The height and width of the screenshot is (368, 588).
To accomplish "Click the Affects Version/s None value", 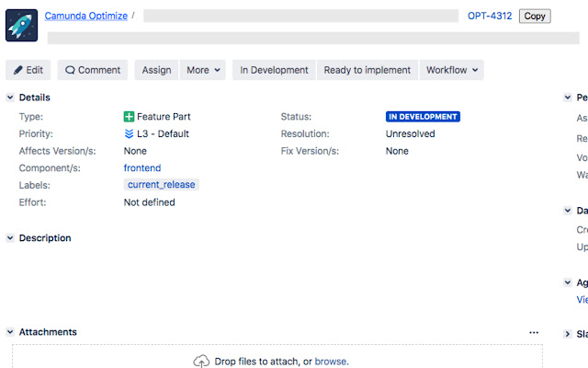I will 135,151.
